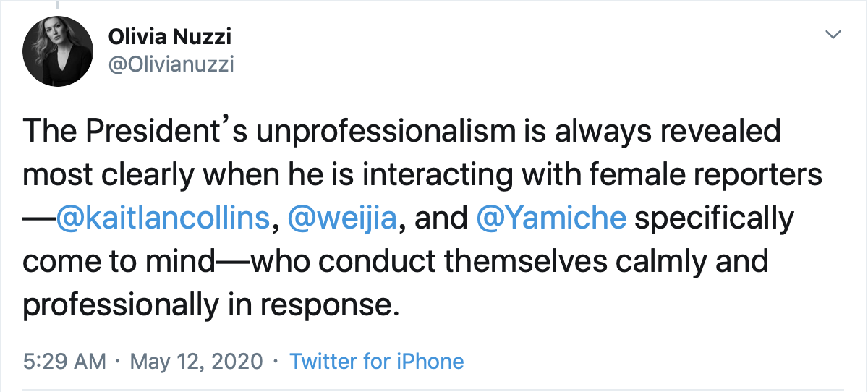Open the Olivia Nuzzi display name
The image size is (868, 392).
pos(169,35)
